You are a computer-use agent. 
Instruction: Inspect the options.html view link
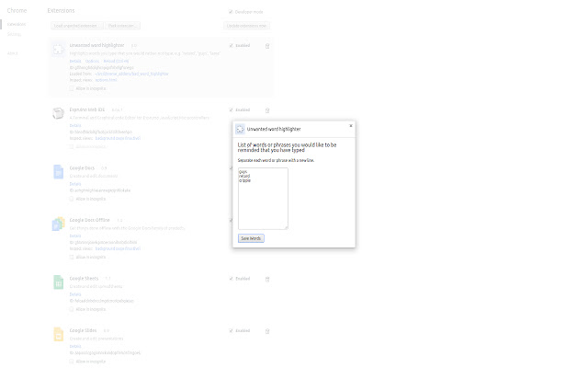click(x=107, y=80)
